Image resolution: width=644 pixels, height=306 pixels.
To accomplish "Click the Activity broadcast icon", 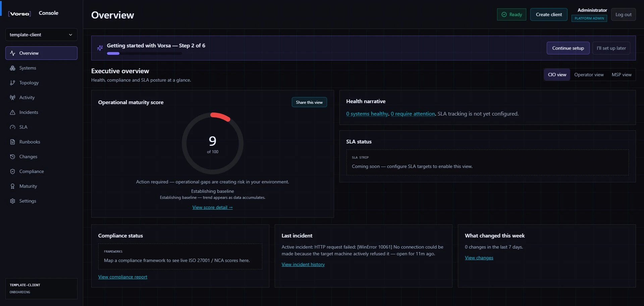I will point(12,97).
